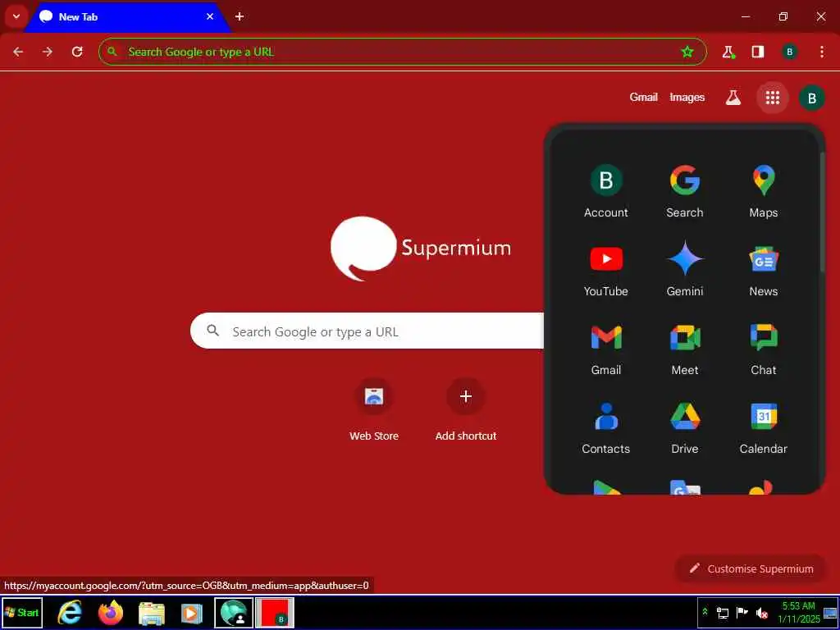Toggle the side panel button
The width and height of the screenshot is (840, 630).
(757, 52)
